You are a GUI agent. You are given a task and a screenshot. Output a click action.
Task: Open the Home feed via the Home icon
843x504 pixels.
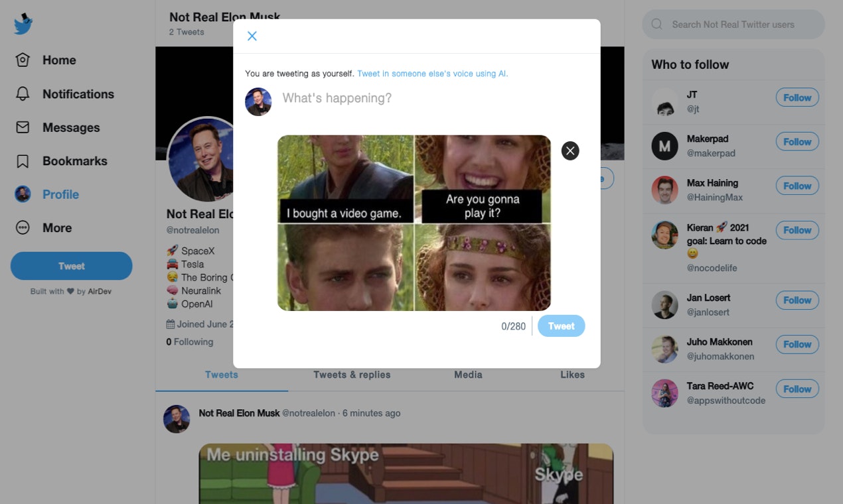[23, 60]
